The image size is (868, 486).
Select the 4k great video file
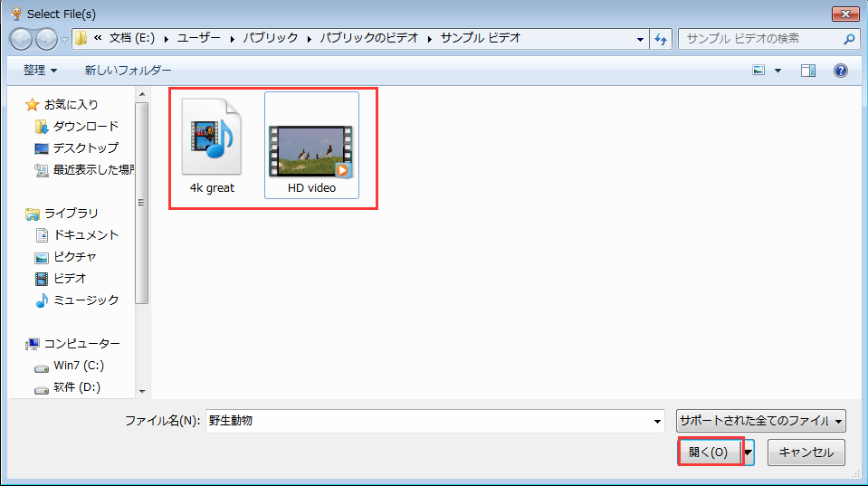point(212,146)
